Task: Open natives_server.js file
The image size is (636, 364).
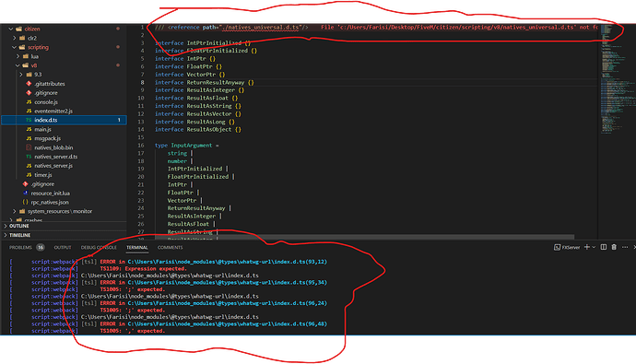Action: [x=53, y=166]
